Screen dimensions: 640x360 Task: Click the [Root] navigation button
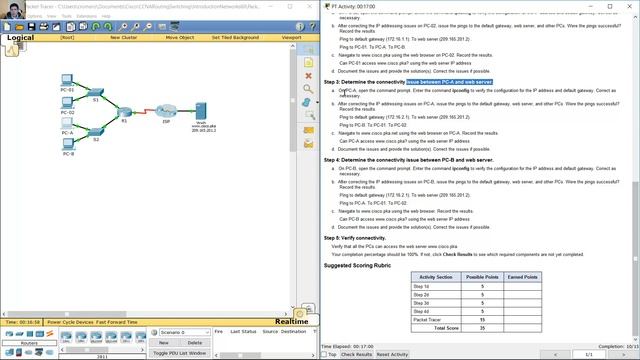click(67, 38)
